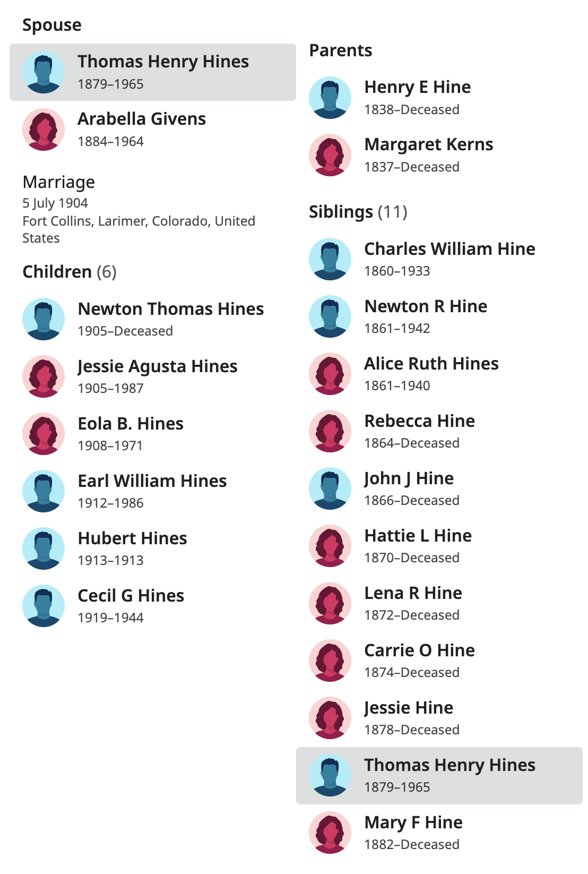Select Carrie O Hine name link
Viewport: 588px width, 874px height.
pyautogui.click(x=419, y=650)
